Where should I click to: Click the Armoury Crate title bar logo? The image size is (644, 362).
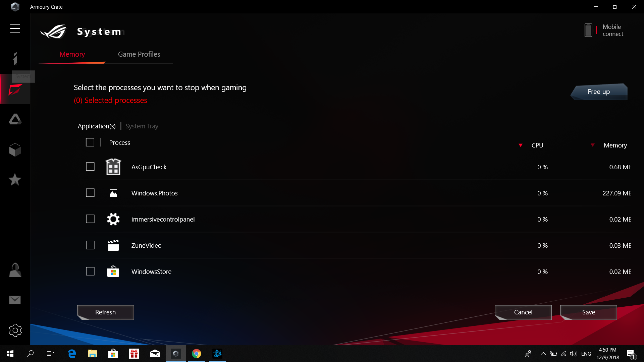pyautogui.click(x=15, y=7)
